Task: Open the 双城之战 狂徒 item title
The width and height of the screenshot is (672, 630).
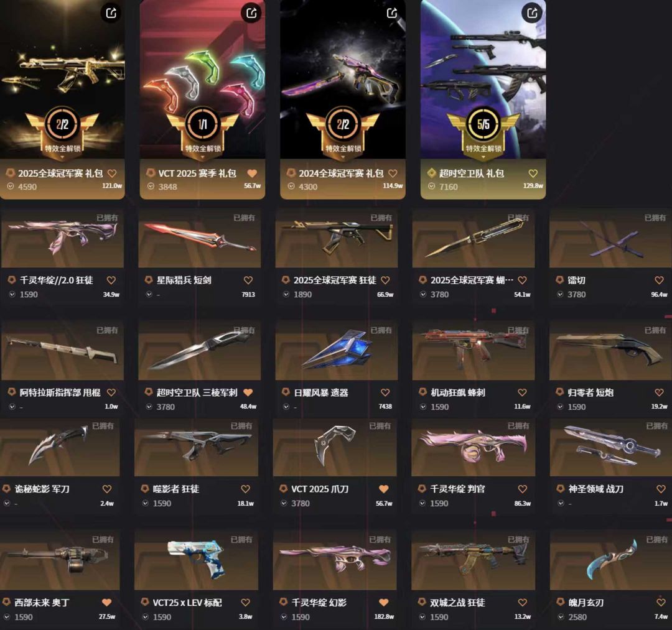Action: pyautogui.click(x=458, y=603)
